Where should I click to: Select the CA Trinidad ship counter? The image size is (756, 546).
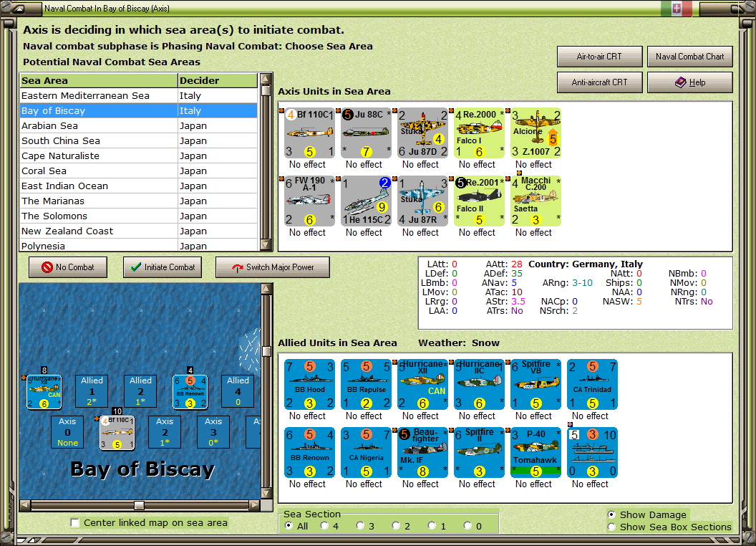click(x=592, y=384)
